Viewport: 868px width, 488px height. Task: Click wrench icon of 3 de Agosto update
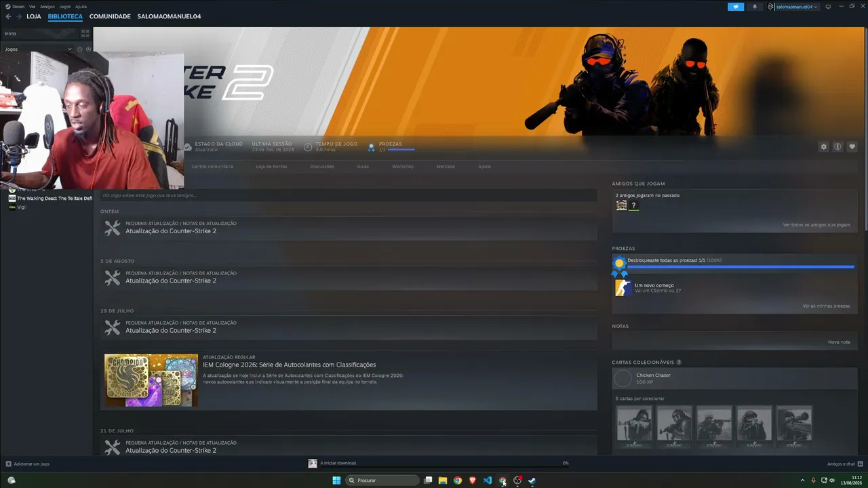point(113,278)
